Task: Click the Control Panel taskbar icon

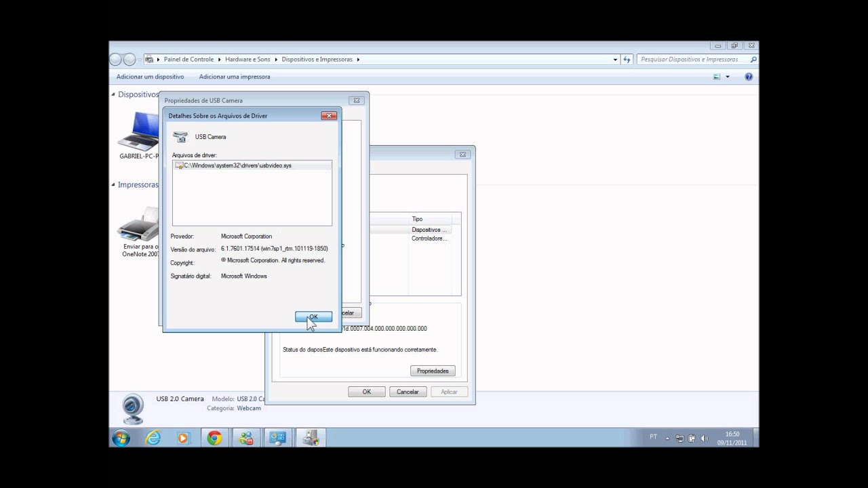Action: pyautogui.click(x=277, y=438)
